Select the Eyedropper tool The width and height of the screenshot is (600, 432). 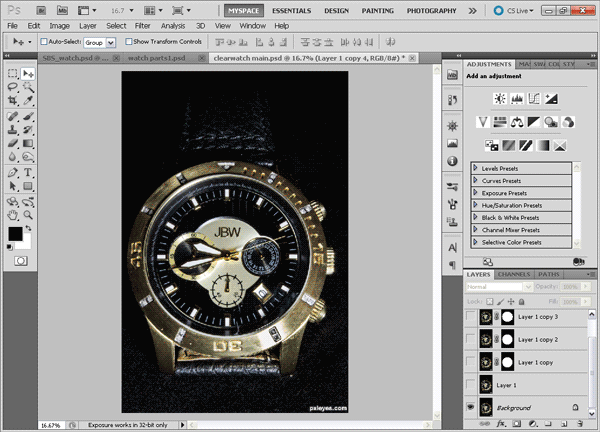point(28,100)
